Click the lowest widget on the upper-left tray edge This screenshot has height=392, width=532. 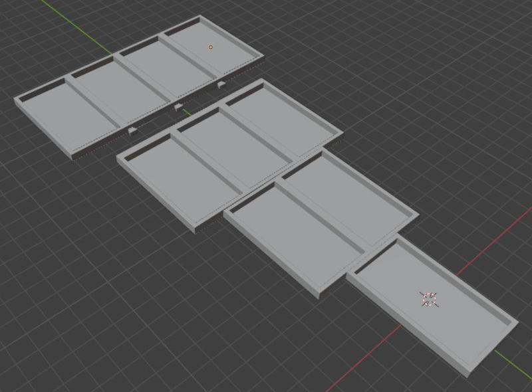click(132, 128)
